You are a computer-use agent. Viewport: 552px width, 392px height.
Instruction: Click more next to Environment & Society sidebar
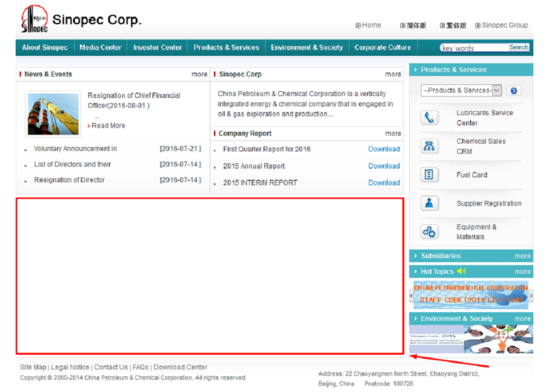click(x=522, y=319)
